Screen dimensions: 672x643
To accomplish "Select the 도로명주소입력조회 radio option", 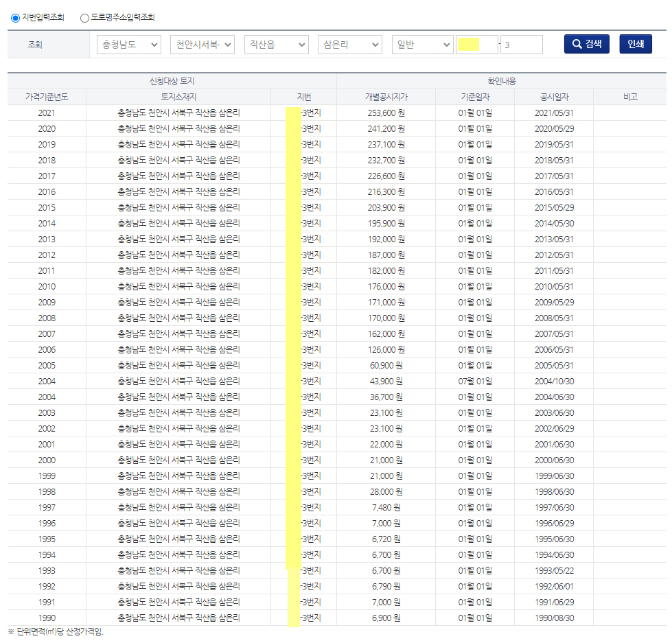I will pyautogui.click(x=84, y=18).
